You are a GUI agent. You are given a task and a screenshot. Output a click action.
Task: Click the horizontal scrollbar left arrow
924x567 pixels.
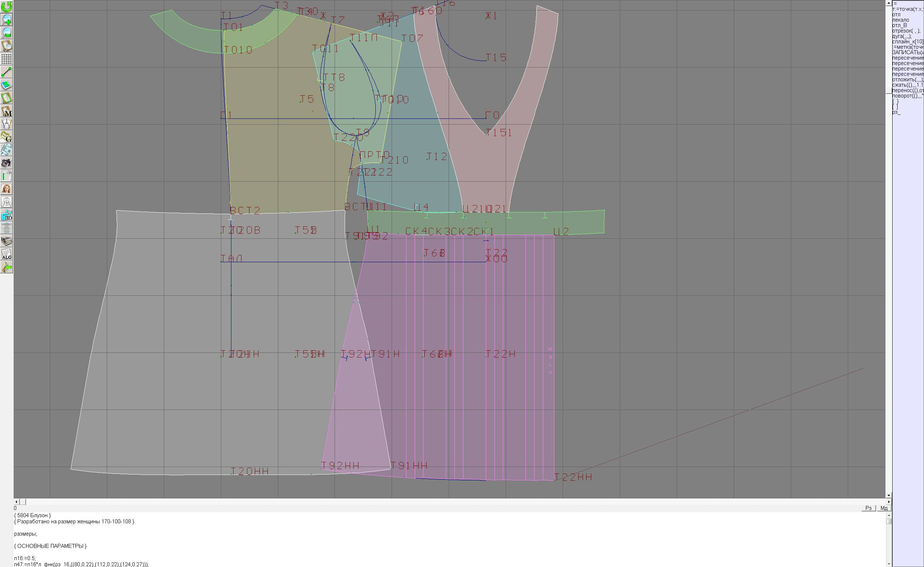(x=16, y=502)
